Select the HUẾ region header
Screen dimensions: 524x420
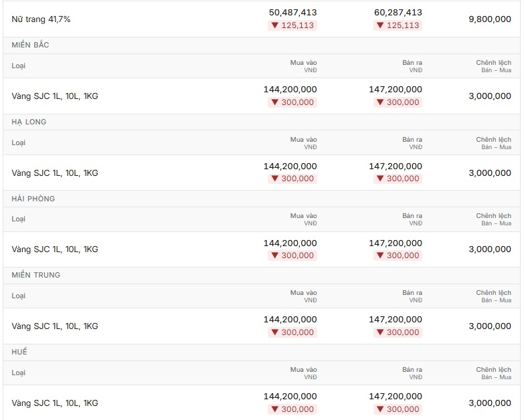pos(19,352)
